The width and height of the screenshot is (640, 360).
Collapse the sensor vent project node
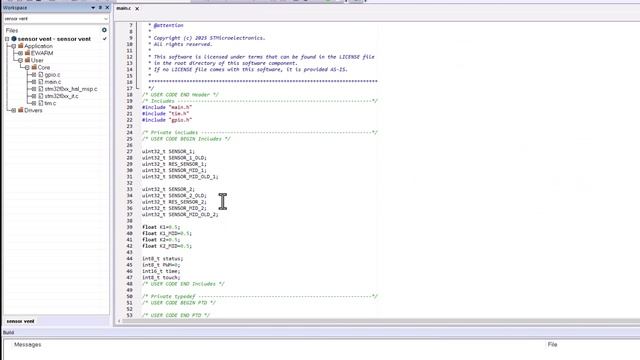tap(7, 39)
